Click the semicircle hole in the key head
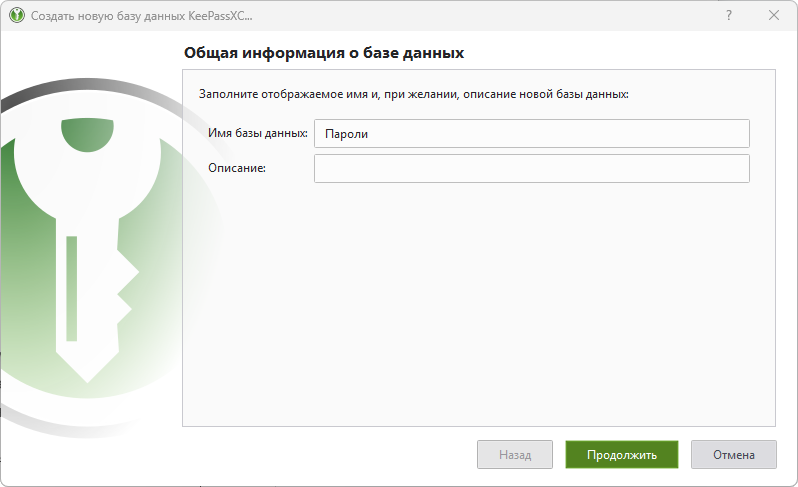The width and height of the screenshot is (798, 487). point(88,133)
